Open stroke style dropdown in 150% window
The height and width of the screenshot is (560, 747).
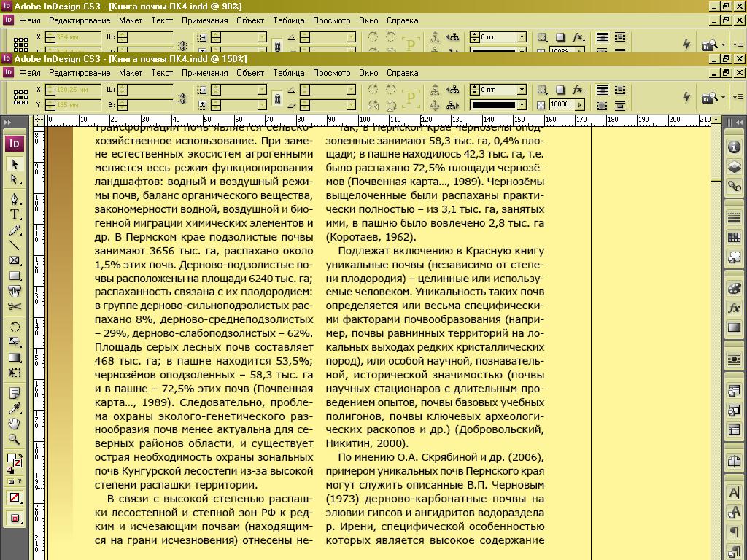[x=522, y=104]
